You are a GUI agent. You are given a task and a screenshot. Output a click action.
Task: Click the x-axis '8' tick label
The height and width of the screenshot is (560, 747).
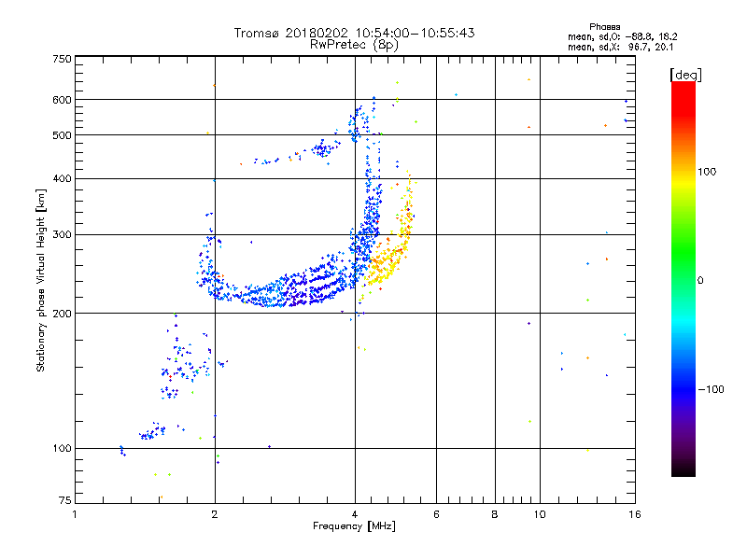click(x=495, y=514)
